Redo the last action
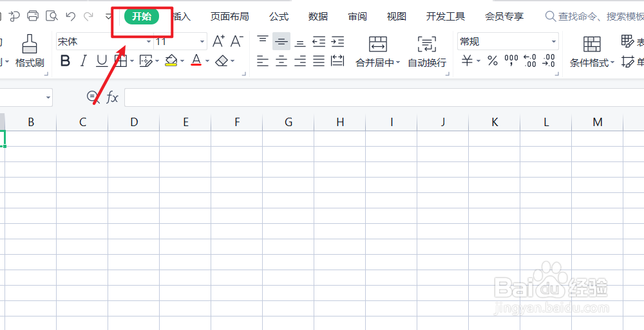The height and width of the screenshot is (330, 644). (88, 17)
